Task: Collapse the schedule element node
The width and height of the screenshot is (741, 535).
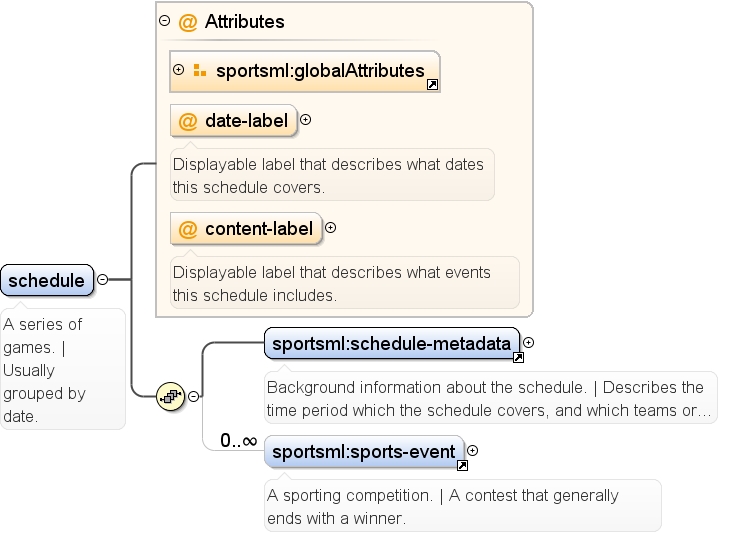Action: 103,279
